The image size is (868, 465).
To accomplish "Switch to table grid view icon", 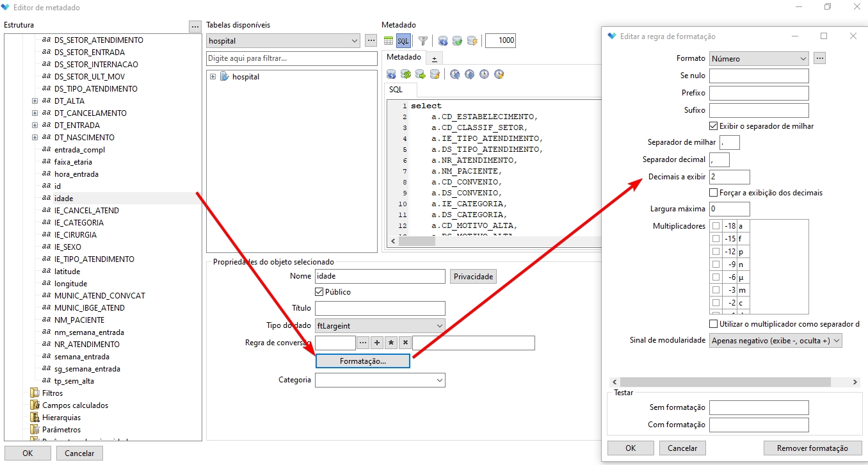I will click(389, 41).
